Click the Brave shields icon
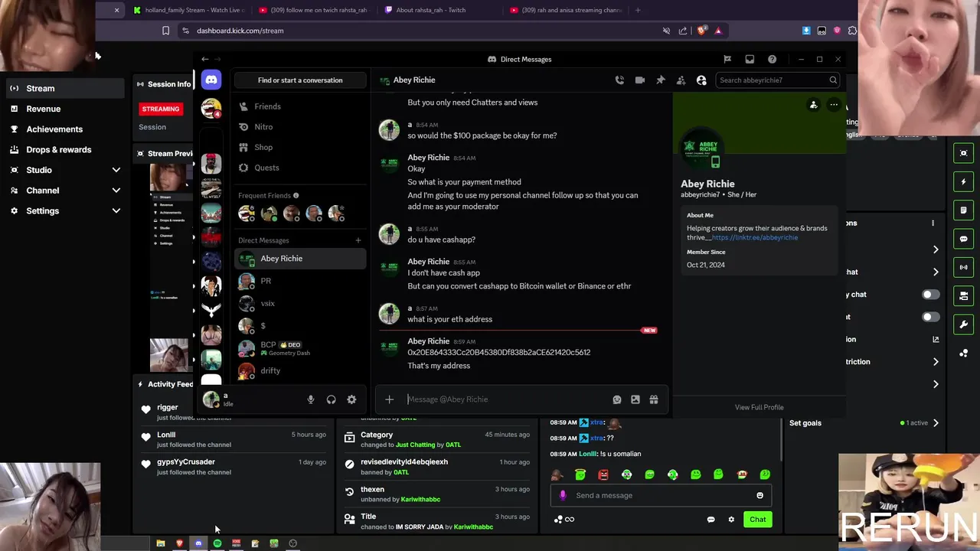Screen dimensions: 980x551 [x=701, y=31]
